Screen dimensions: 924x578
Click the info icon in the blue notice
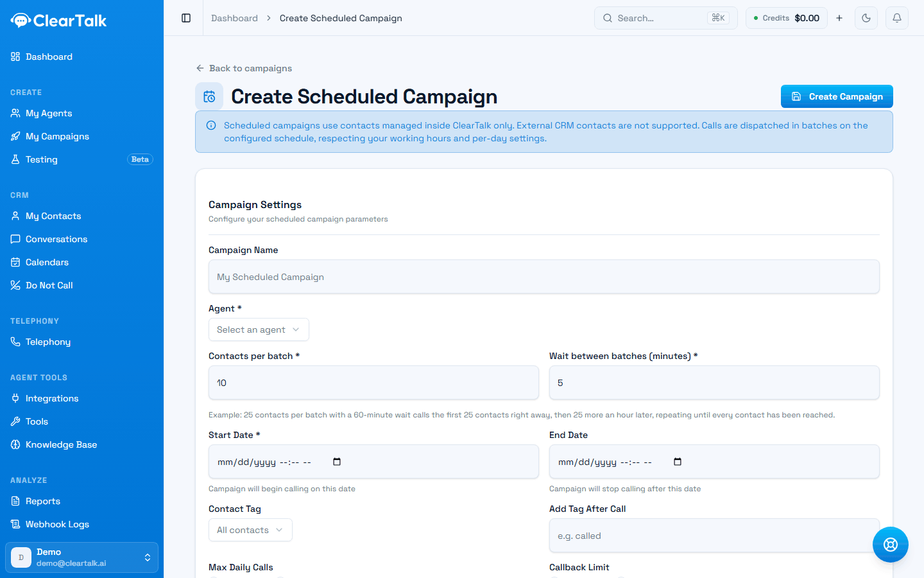click(x=211, y=125)
